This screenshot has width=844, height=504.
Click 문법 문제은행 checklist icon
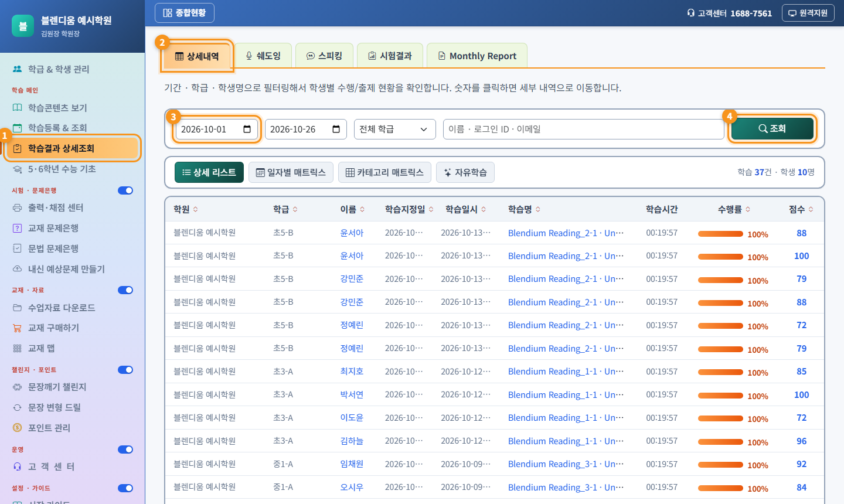[18, 248]
